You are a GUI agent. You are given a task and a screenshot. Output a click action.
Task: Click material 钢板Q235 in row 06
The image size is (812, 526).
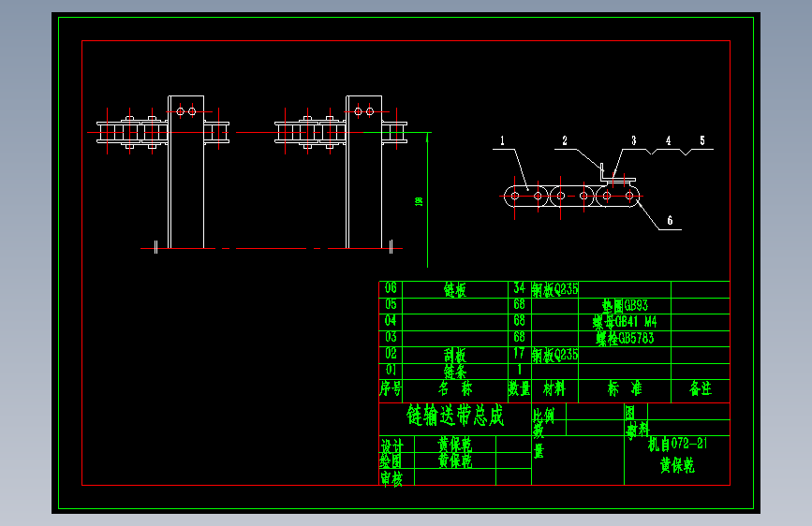tap(554, 289)
